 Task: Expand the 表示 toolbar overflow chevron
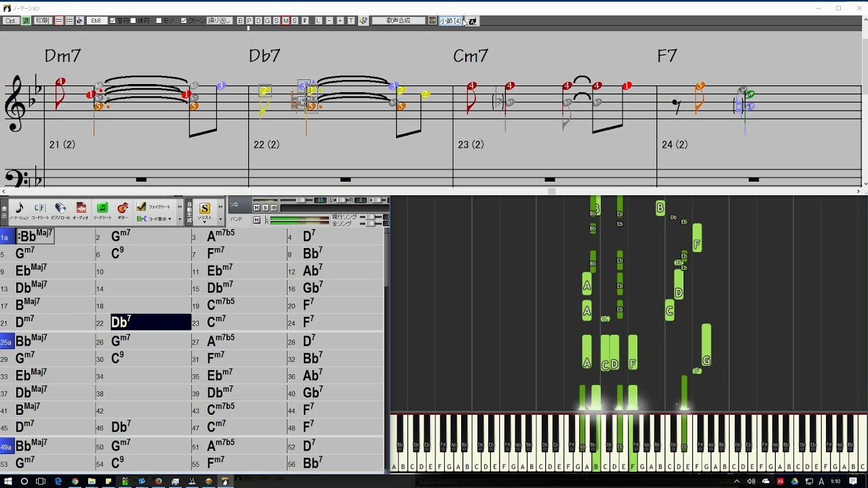click(x=180, y=207)
